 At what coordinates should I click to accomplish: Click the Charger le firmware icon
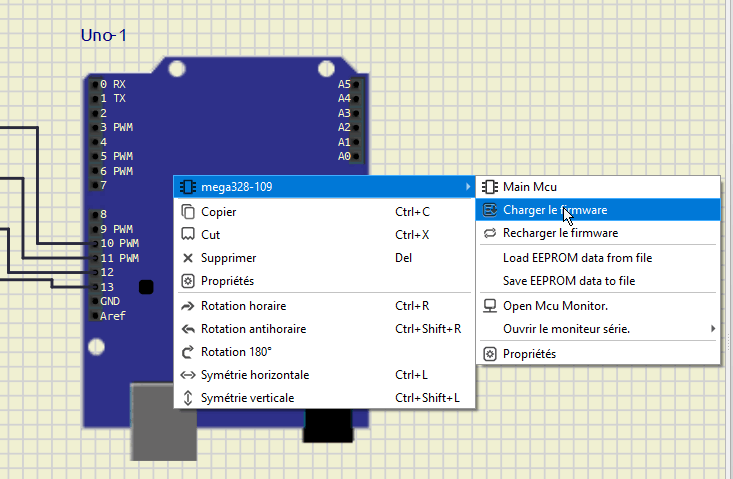tap(490, 210)
